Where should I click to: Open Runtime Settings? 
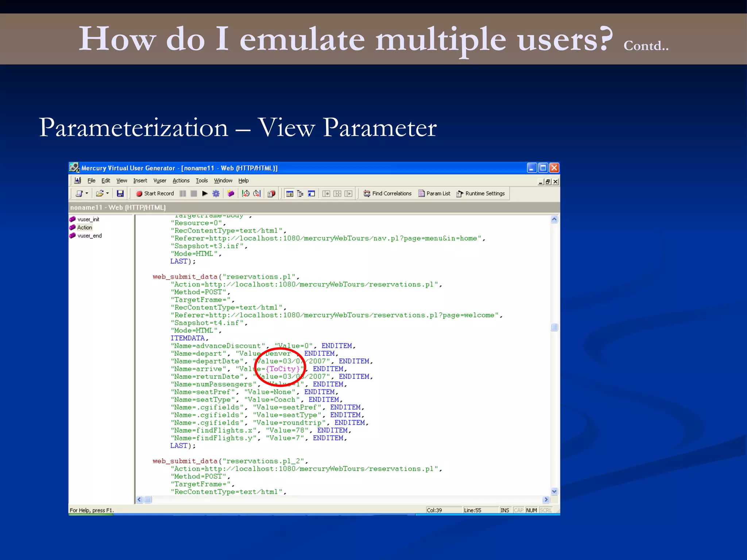(x=481, y=194)
